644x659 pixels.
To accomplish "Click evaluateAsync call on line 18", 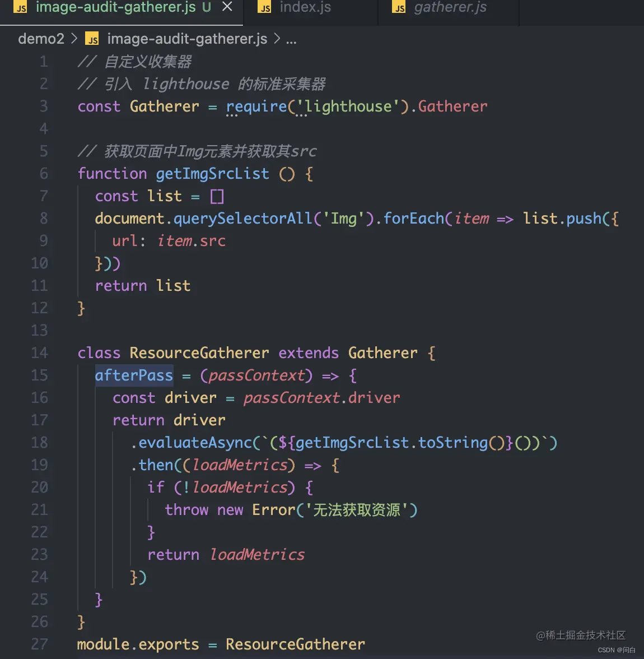I will pyautogui.click(x=195, y=443).
